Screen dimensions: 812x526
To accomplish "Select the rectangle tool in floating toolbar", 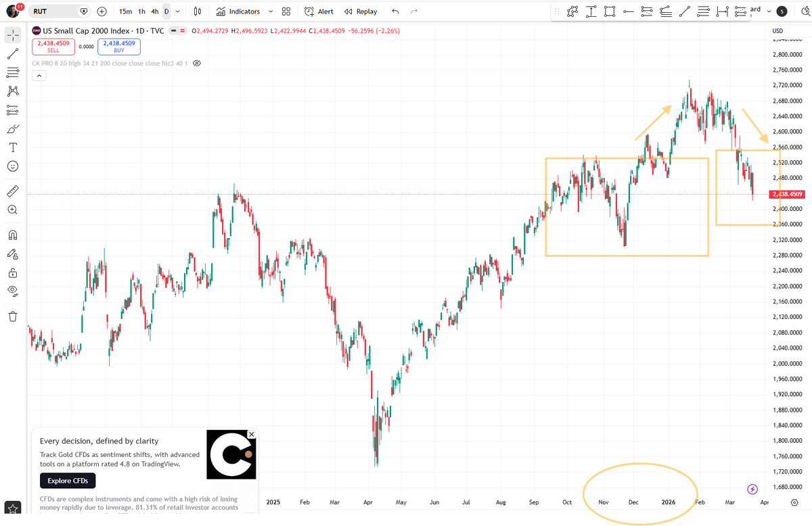I will 610,11.
